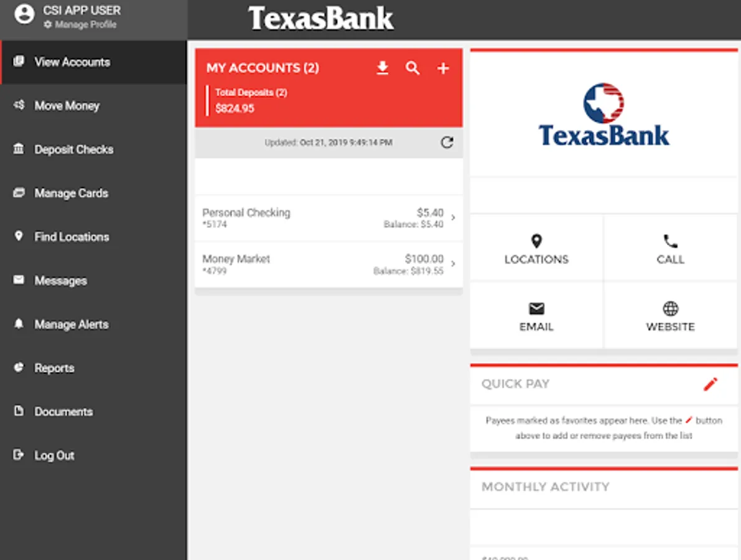741x560 pixels.
Task: Open Deposit Checks menu label
Action: point(73,149)
